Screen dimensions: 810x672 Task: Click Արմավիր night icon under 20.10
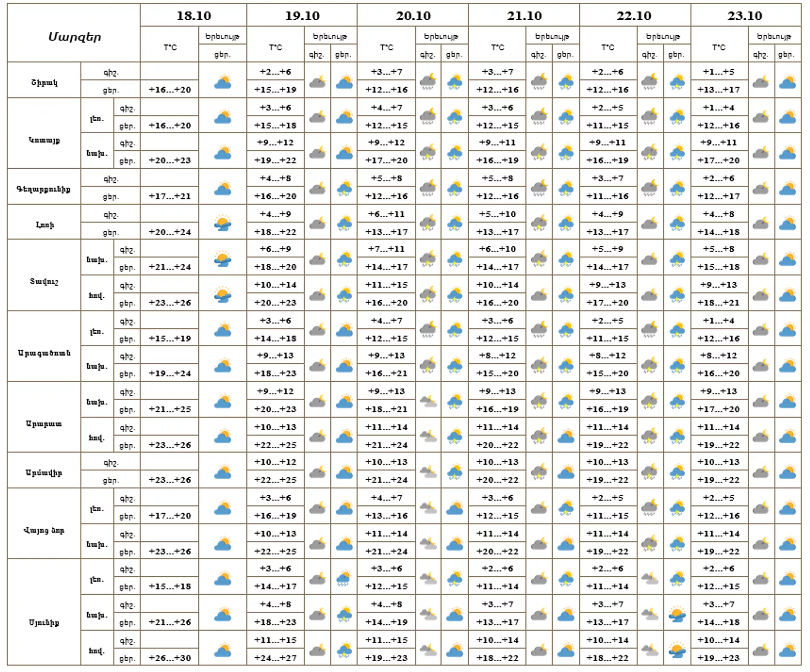428,472
